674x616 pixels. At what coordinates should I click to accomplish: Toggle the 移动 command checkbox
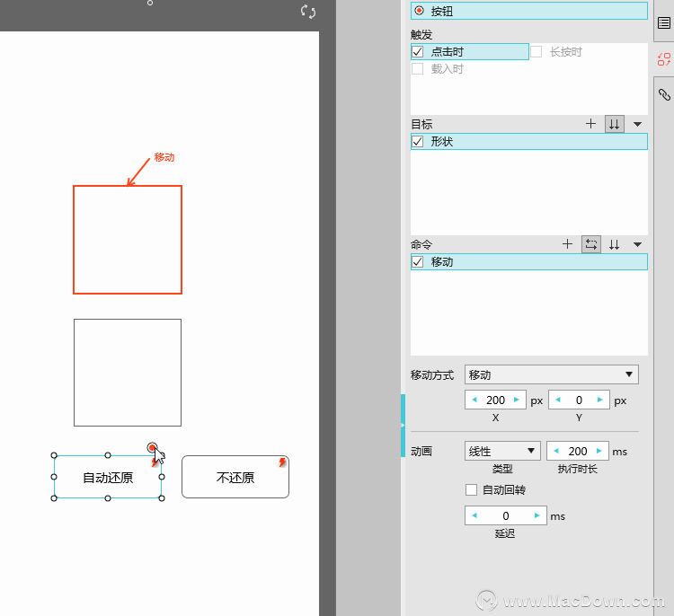point(417,261)
